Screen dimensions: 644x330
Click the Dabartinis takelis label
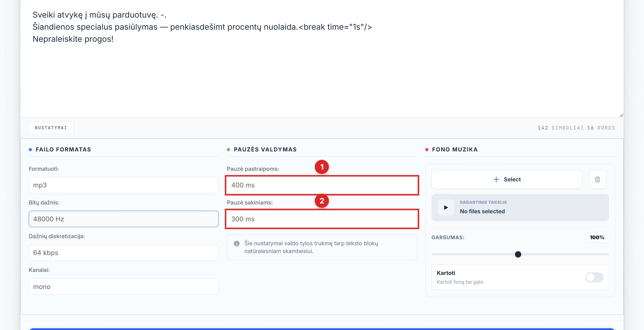click(483, 202)
